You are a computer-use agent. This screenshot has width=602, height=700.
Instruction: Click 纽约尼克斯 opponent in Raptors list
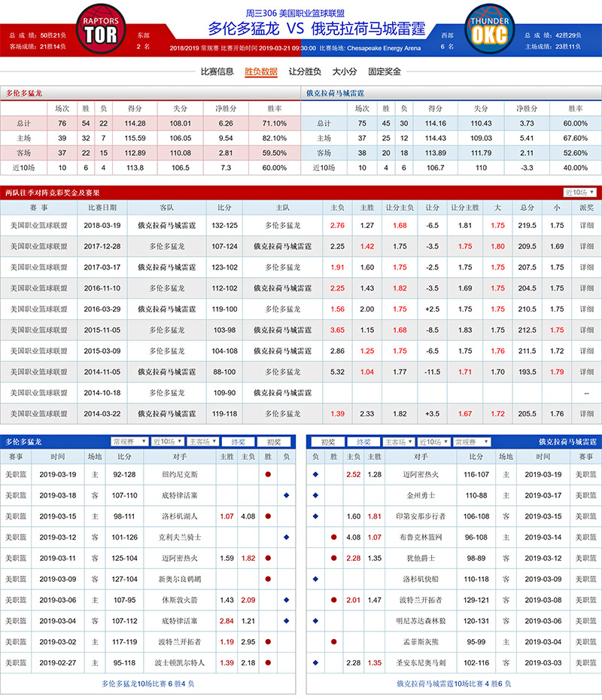pyautogui.click(x=180, y=474)
